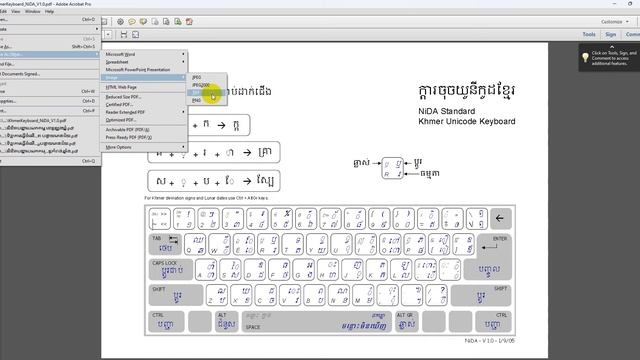This screenshot has width=640, height=360.
Task: Click the File menu entry with Shift+Ctrl+S shortcut
Action: 49,47
